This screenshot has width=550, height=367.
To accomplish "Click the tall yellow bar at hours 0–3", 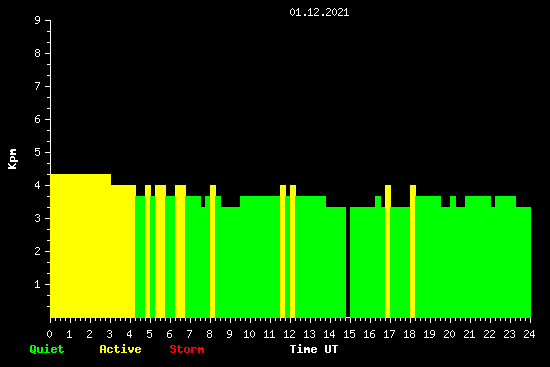I will [x=81, y=246].
